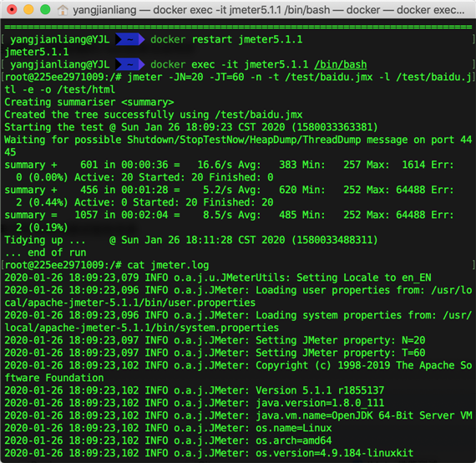The image size is (476, 463).
Task: Click the java.version=1.8.0_111 log line
Action: click(x=195, y=403)
